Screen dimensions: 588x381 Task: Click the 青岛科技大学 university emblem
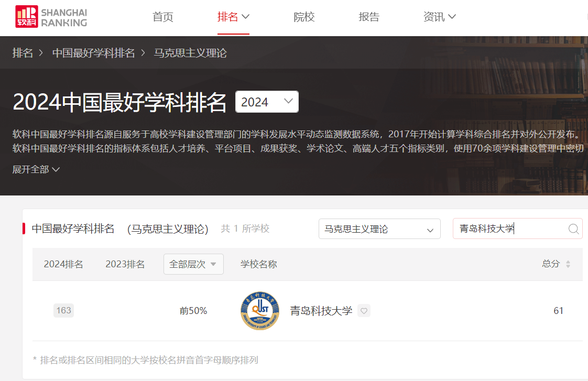[260, 311]
